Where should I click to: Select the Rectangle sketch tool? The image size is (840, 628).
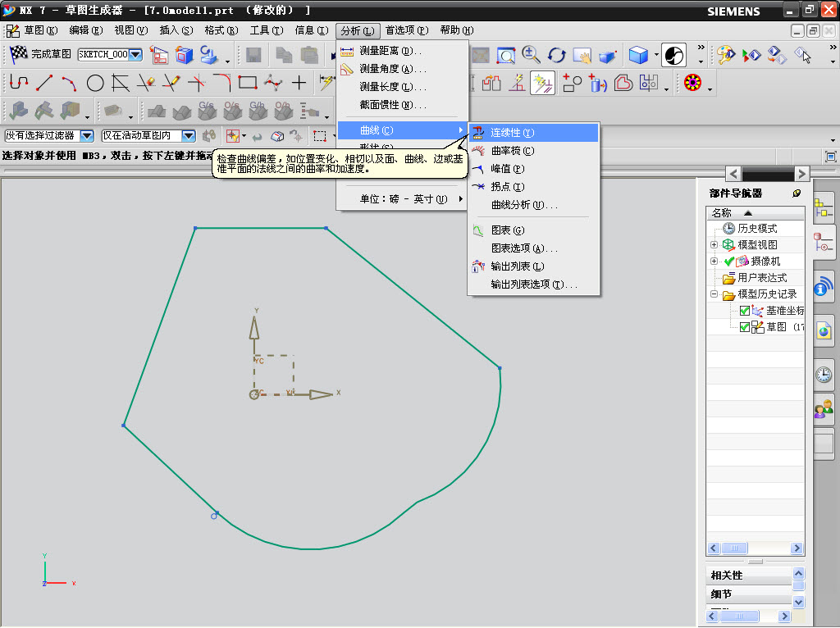click(248, 83)
